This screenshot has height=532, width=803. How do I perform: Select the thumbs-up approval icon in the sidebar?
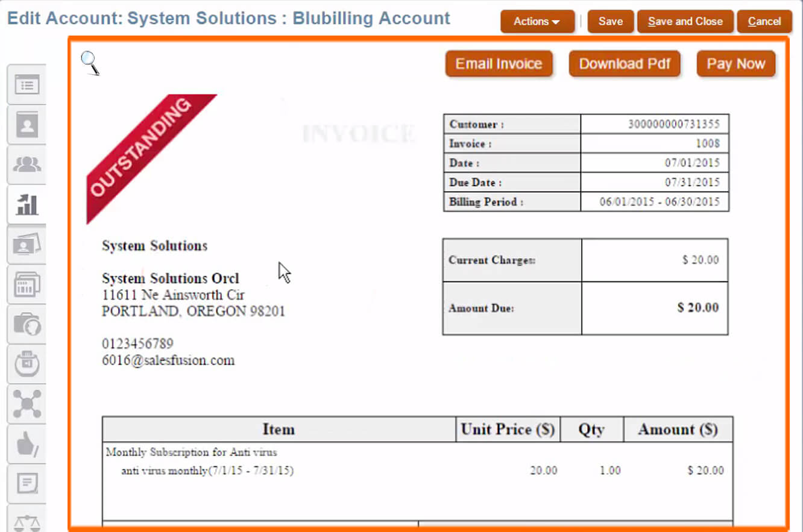click(x=27, y=443)
